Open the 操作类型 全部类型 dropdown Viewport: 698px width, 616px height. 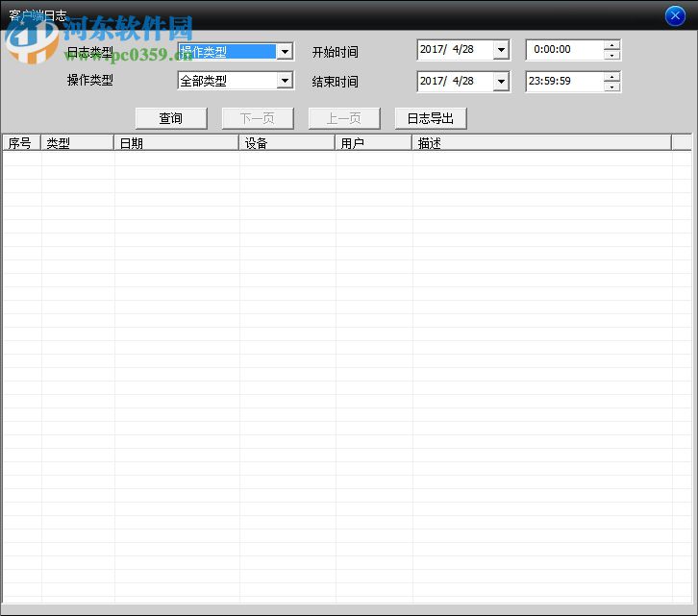pos(285,81)
